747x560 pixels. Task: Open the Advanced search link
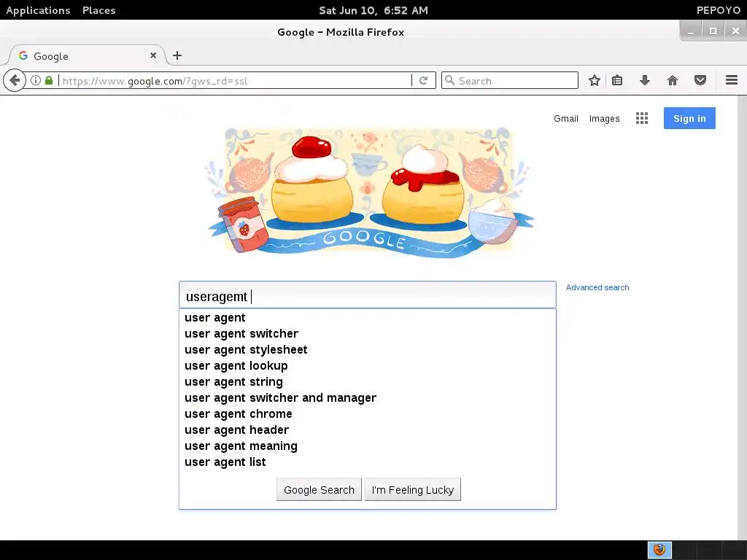(597, 287)
